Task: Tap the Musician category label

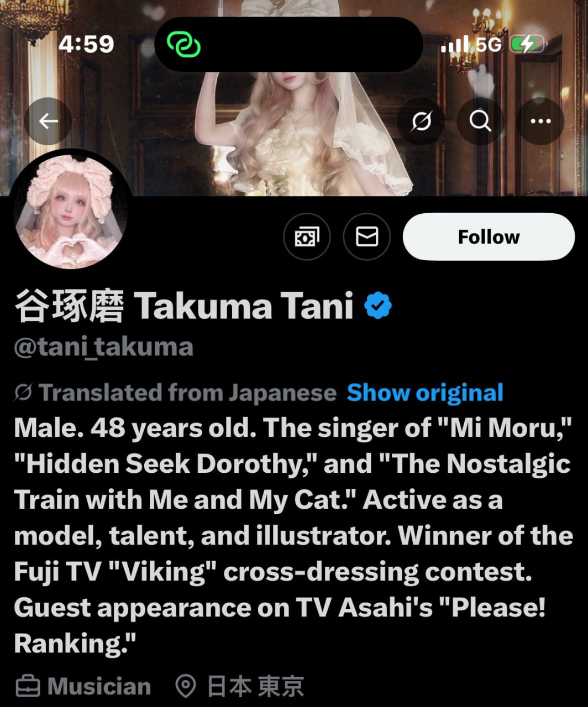Action: click(x=99, y=687)
